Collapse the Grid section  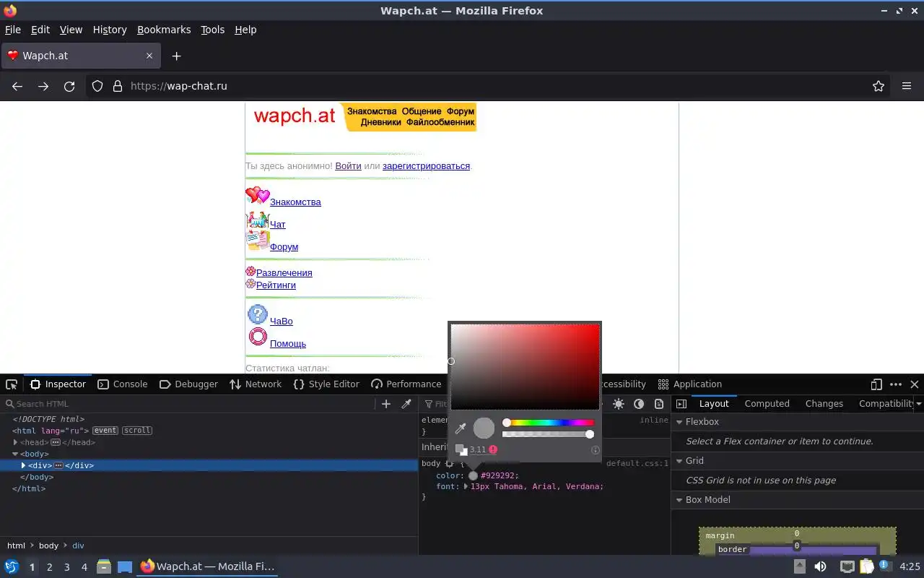click(x=679, y=461)
